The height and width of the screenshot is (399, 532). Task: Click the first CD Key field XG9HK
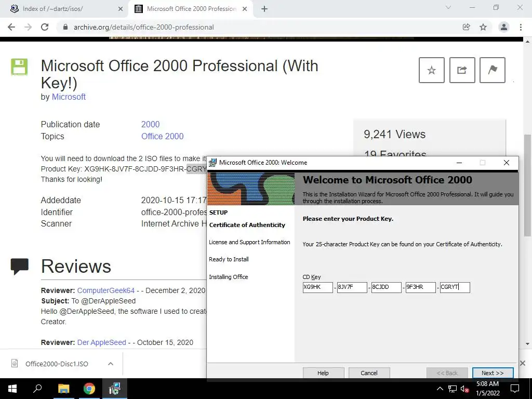pyautogui.click(x=317, y=287)
